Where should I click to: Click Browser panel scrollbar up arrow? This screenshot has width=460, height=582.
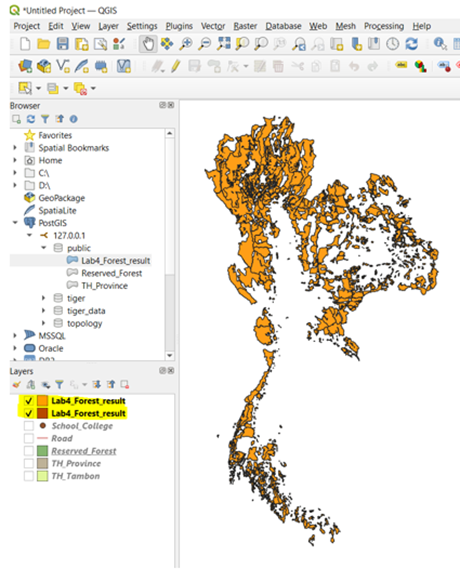coord(170,133)
